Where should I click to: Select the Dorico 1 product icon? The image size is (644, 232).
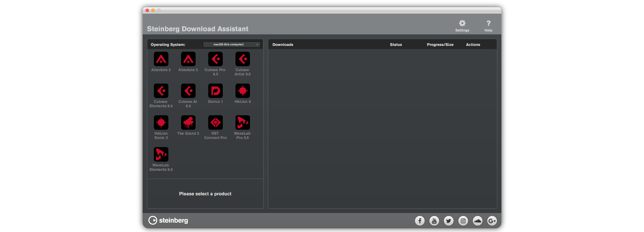click(215, 91)
